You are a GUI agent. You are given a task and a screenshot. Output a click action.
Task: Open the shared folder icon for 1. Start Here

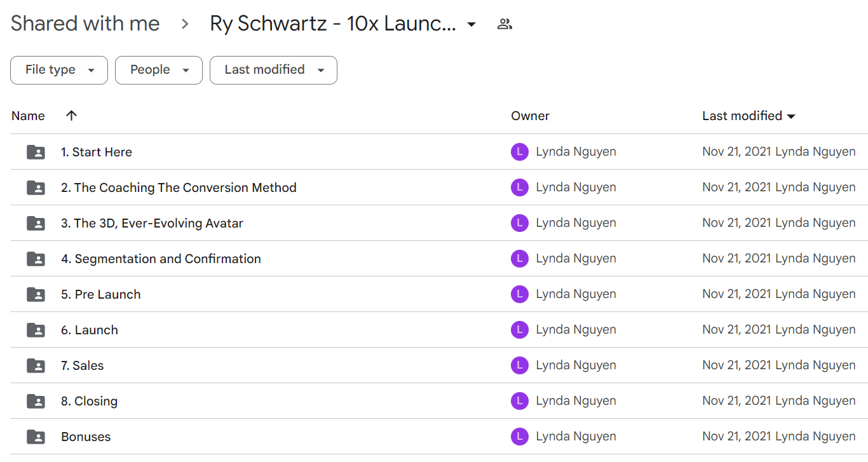click(36, 152)
